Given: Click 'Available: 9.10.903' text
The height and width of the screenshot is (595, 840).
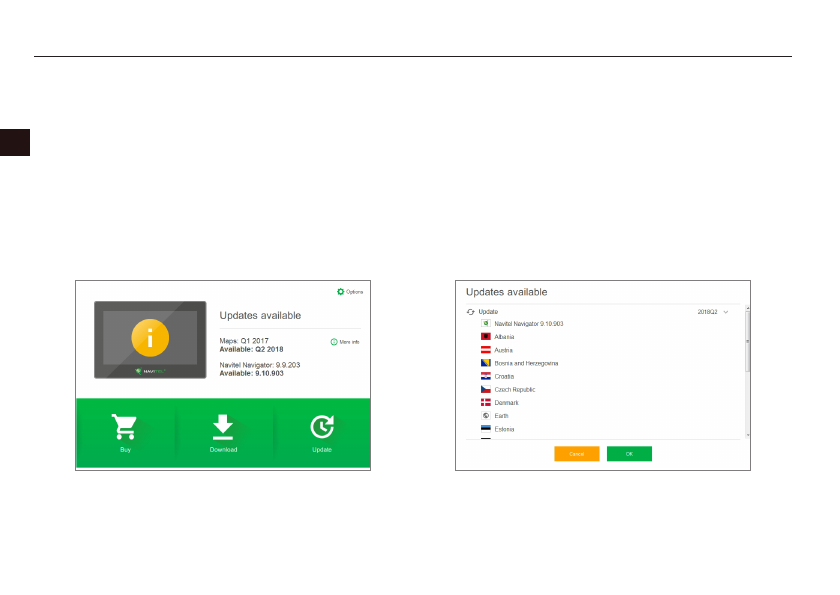Looking at the screenshot, I should [x=251, y=373].
